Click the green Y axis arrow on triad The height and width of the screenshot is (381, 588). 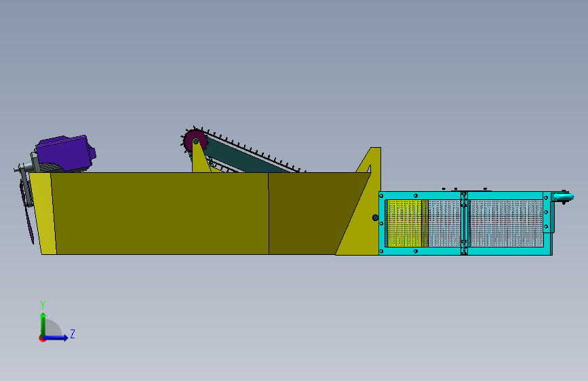(43, 324)
